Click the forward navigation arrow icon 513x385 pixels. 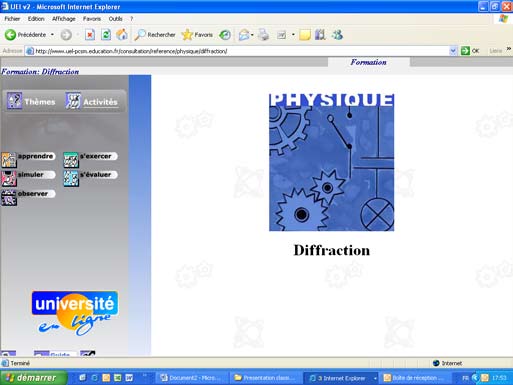[x=66, y=35]
